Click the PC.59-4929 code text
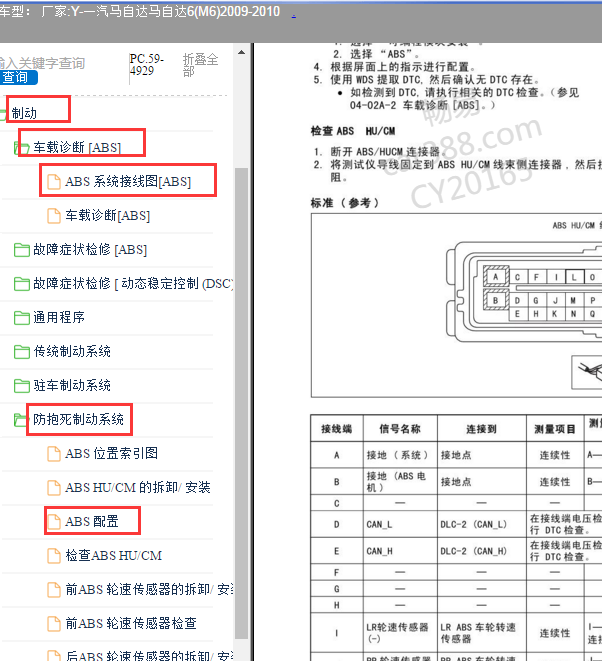This screenshot has width=602, height=661. (146, 64)
